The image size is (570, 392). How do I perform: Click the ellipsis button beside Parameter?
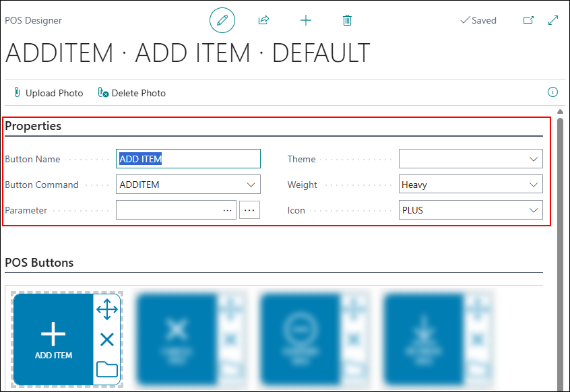[249, 210]
